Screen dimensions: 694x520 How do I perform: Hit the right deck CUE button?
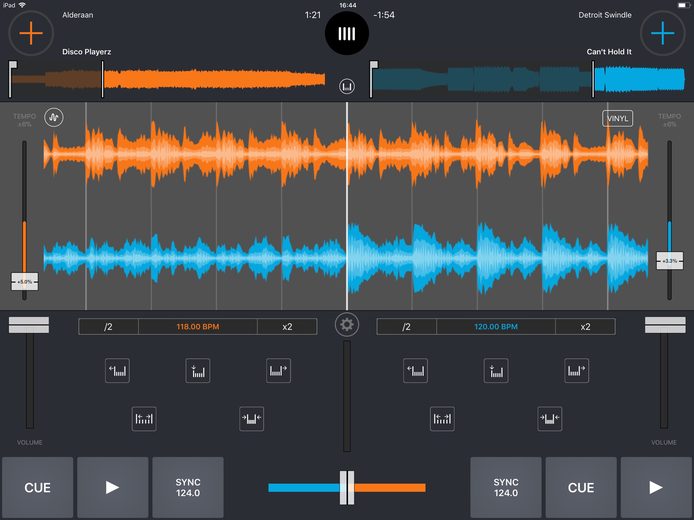(581, 487)
